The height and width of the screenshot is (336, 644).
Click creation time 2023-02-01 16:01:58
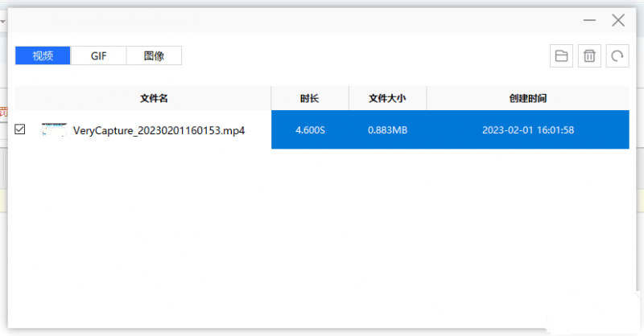[528, 129]
